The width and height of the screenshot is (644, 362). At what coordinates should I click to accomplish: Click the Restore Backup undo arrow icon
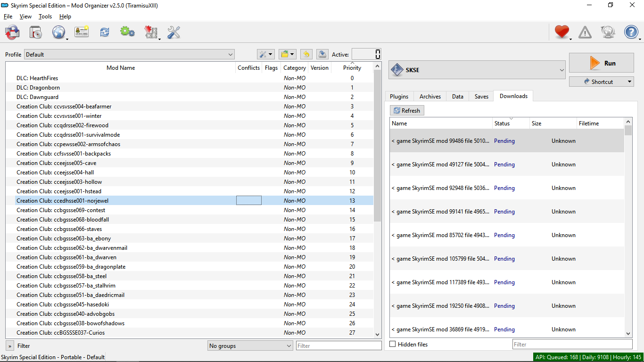(x=306, y=54)
